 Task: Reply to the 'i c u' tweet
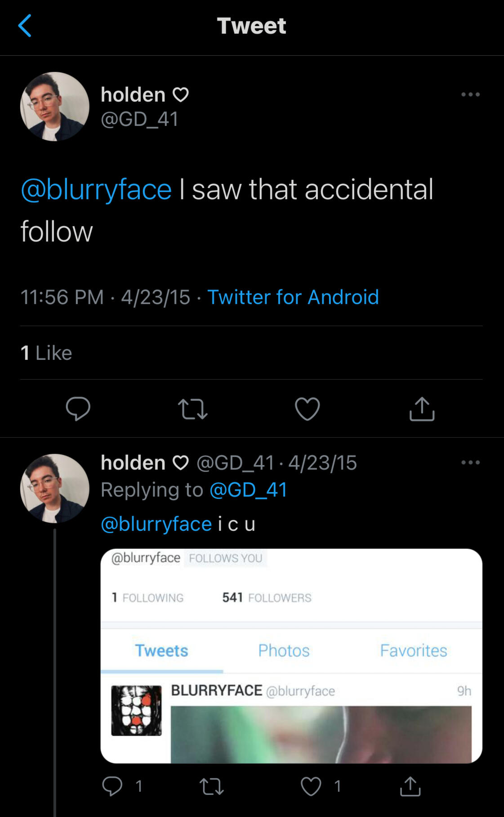(112, 786)
